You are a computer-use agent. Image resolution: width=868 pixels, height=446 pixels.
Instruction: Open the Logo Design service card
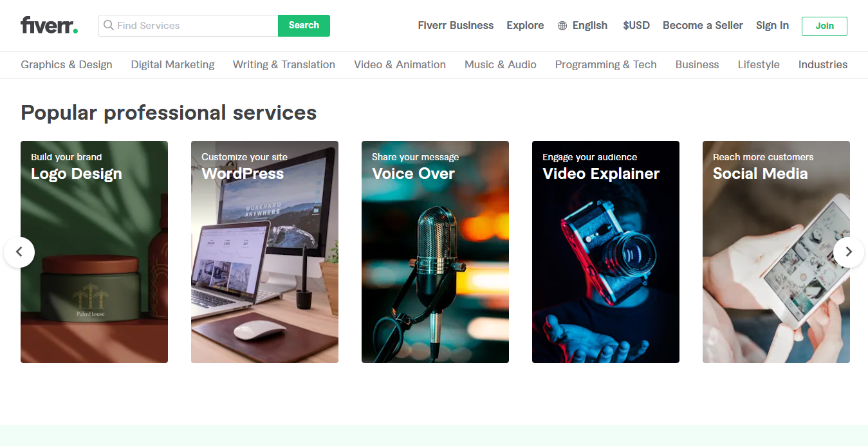(x=94, y=252)
